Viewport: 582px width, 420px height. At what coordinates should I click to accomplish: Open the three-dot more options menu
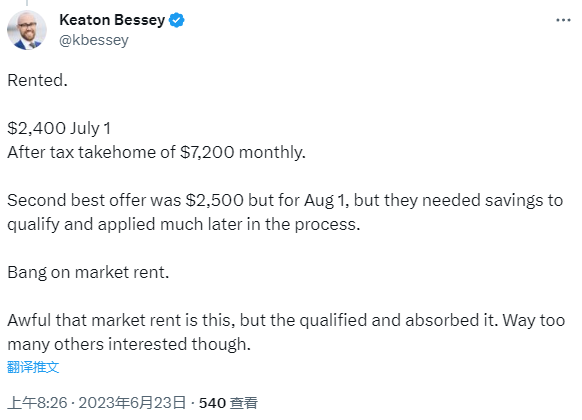(x=563, y=20)
